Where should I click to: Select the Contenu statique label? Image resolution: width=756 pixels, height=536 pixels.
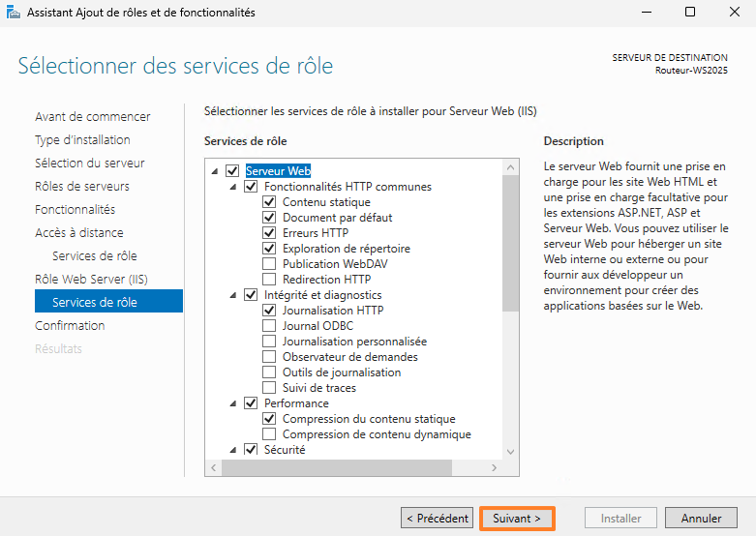(326, 202)
